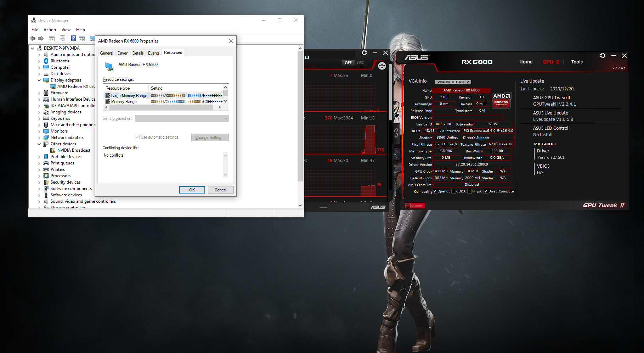Click the Keyboards icon in device tree
Image resolution: width=644 pixels, height=353 pixels.
point(46,118)
